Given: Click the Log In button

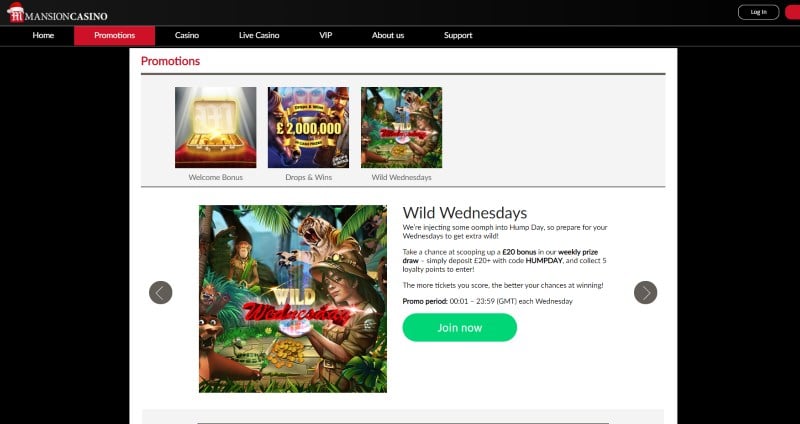Looking at the screenshot, I should coord(759,12).
